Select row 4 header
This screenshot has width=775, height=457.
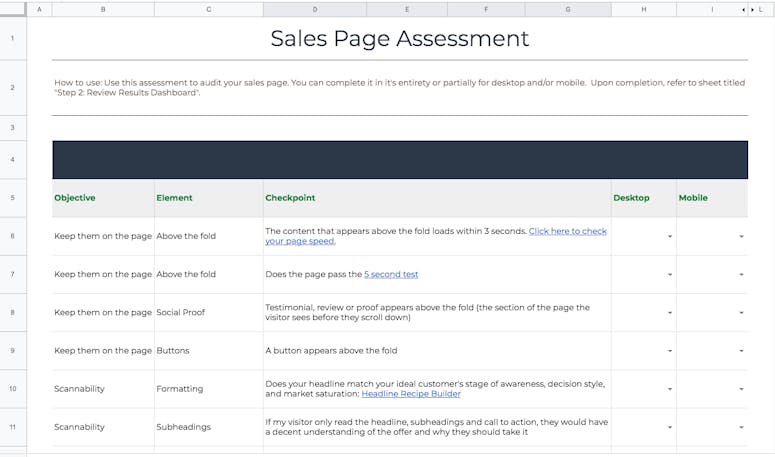13,160
